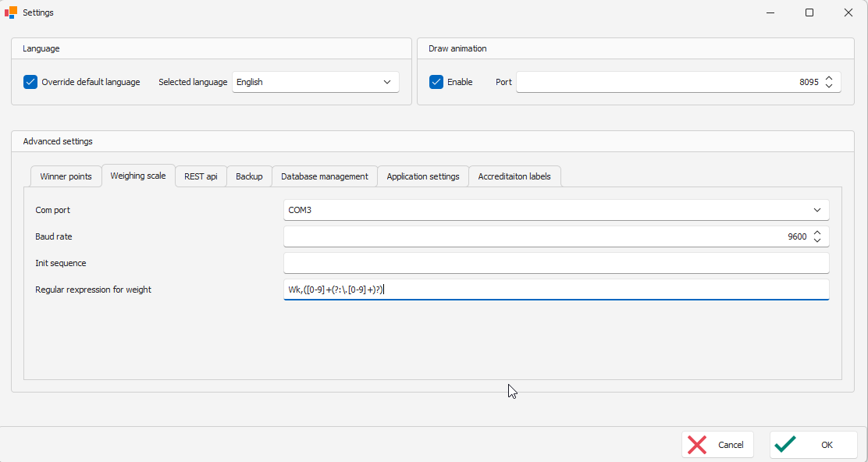The height and width of the screenshot is (462, 868).
Task: Maximize the Settings window
Action: (809, 12)
